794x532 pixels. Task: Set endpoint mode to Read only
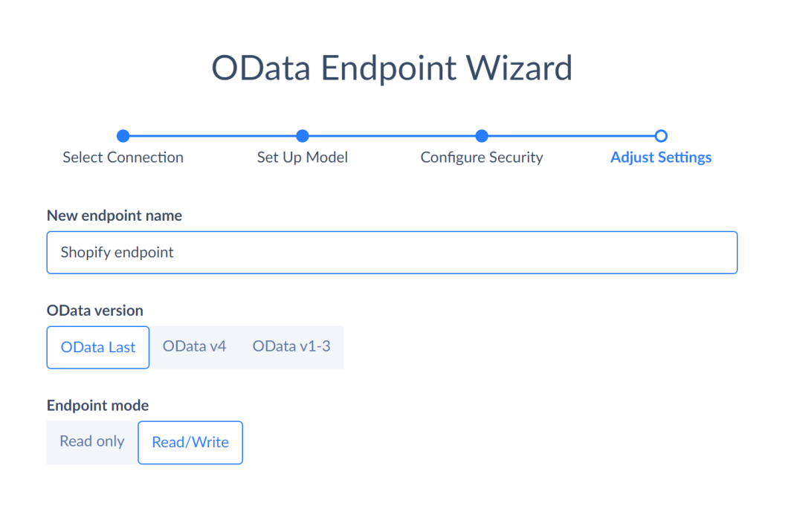[x=92, y=441]
